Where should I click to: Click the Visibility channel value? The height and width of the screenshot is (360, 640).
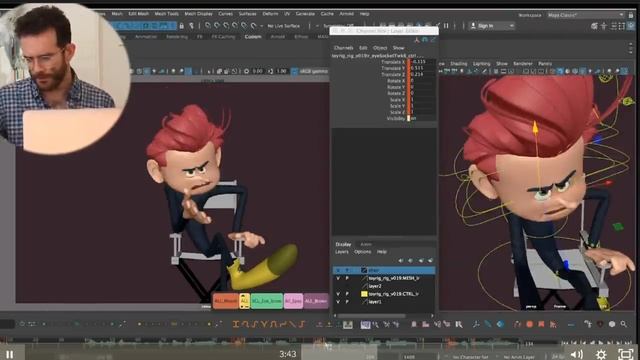pos(423,118)
